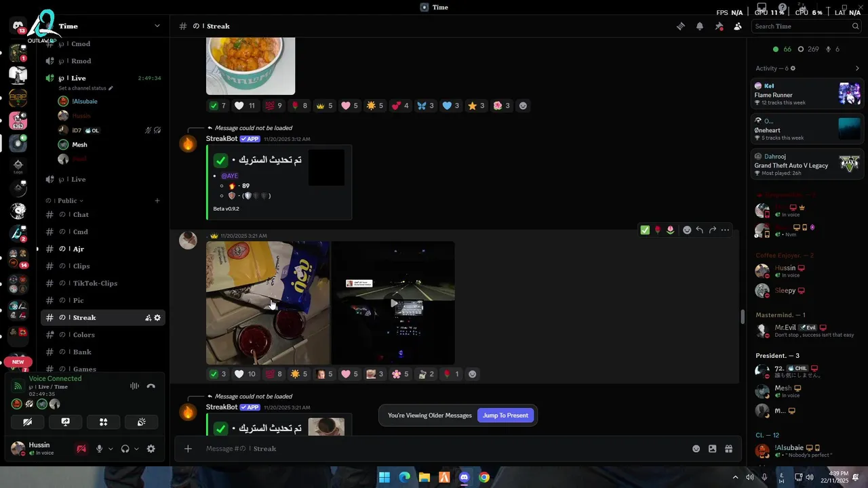Switch to the Clips channel
The width and height of the screenshot is (868, 488).
tap(103, 266)
